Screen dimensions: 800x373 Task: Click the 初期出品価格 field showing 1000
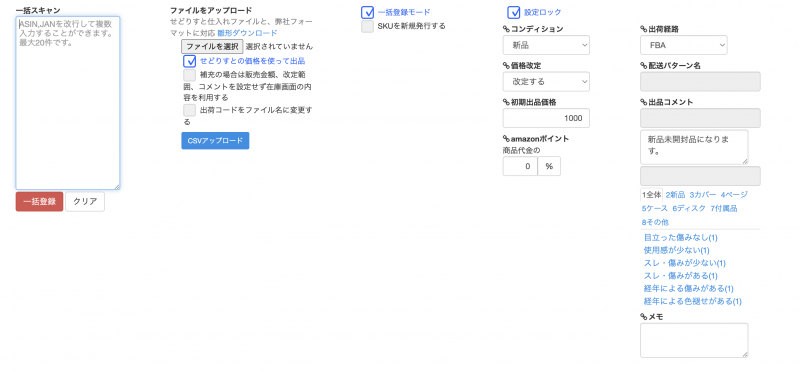pyautogui.click(x=546, y=118)
